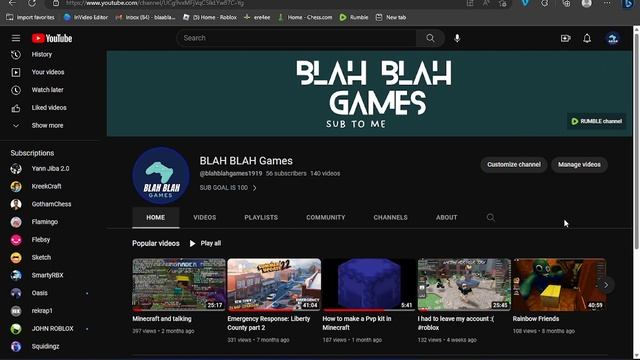Click the Popular videos section heading
Screen dimensions: 640x360
coord(156,243)
